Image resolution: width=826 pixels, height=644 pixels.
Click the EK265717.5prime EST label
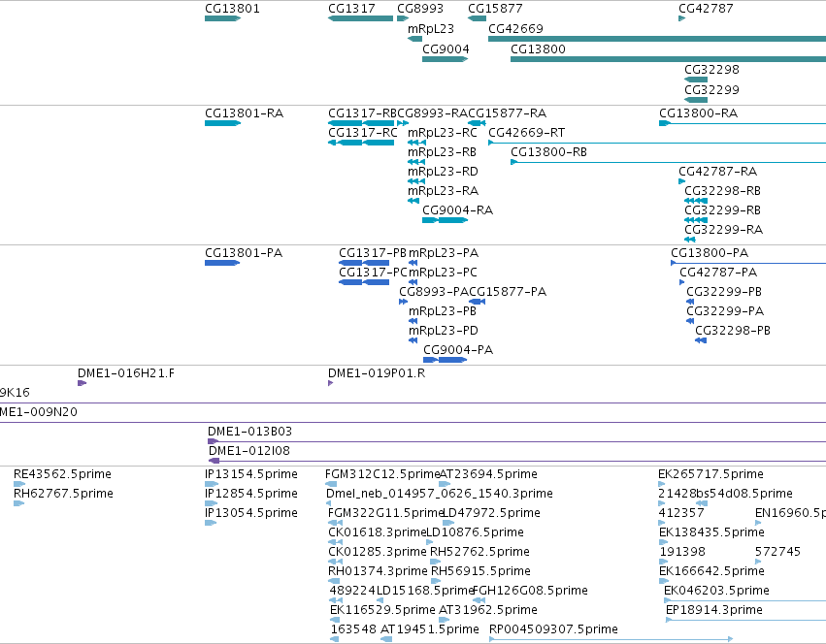click(710, 474)
